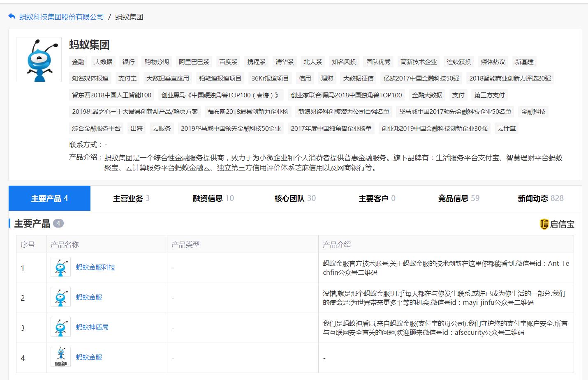The image size is (588, 380).
Task: Click the 云计算 tag
Action: [506, 128]
